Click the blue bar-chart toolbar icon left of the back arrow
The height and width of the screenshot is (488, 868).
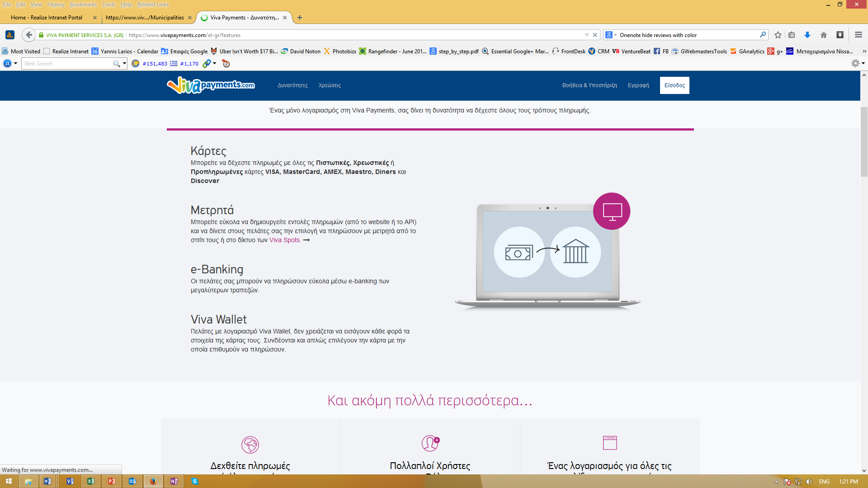10,35
